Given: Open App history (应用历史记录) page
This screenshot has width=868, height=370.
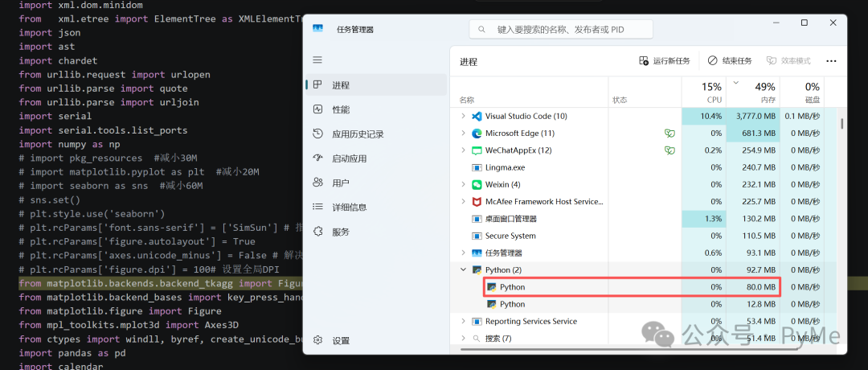Looking at the screenshot, I should pos(376,134).
